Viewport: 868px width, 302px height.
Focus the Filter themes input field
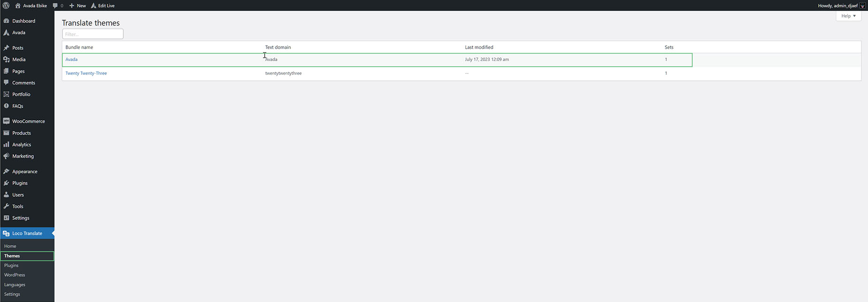[93, 34]
